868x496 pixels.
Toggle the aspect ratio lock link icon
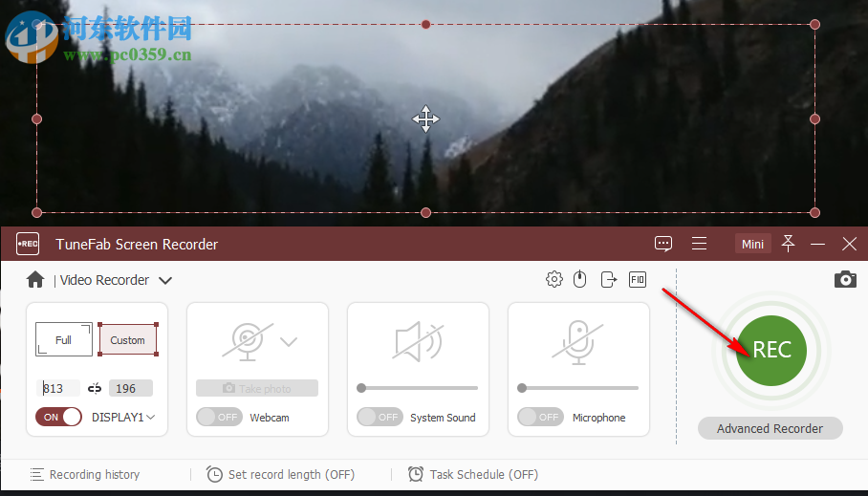pos(95,389)
